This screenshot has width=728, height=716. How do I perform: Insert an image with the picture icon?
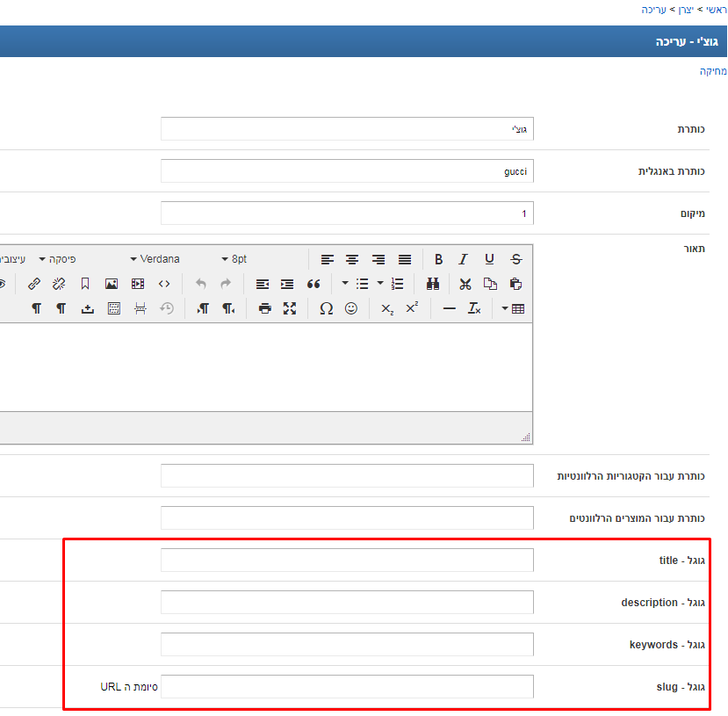tap(112, 284)
